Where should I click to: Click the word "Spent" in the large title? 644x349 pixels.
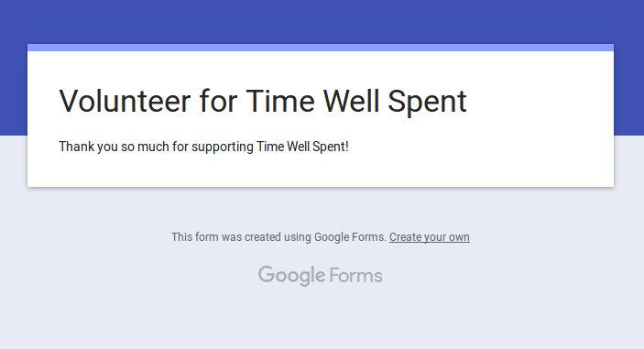427,102
